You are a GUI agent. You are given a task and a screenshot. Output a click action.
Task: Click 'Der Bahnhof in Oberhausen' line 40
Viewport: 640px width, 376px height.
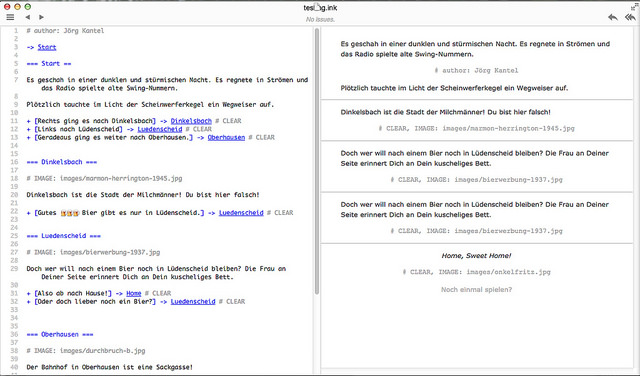coord(110,367)
